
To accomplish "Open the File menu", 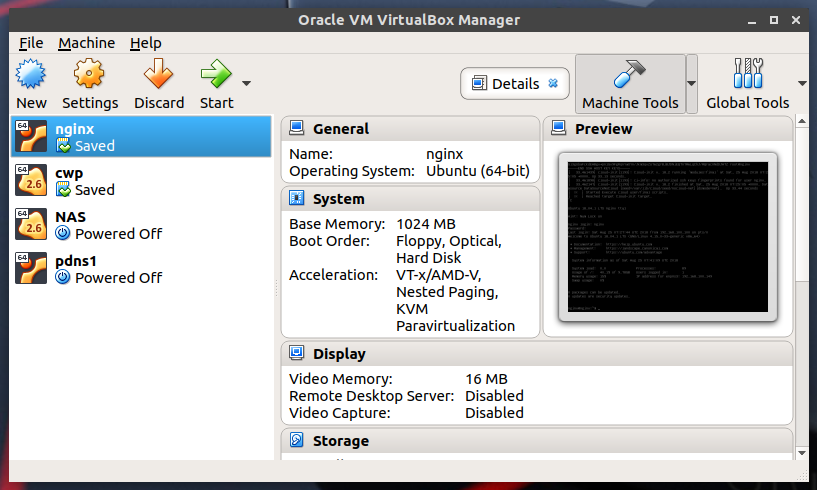I will click(x=31, y=43).
